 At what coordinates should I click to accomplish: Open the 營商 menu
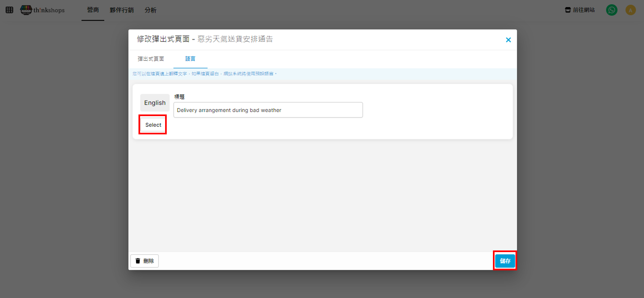click(93, 10)
